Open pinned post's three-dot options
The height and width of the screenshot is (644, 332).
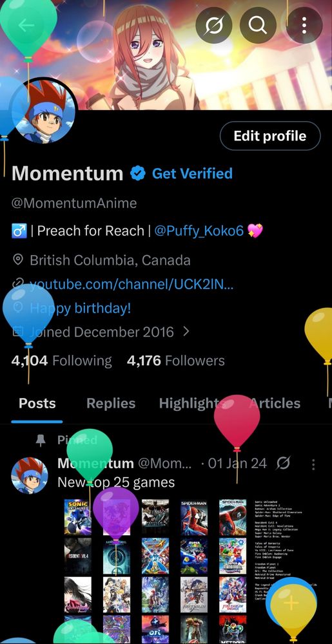(x=313, y=464)
